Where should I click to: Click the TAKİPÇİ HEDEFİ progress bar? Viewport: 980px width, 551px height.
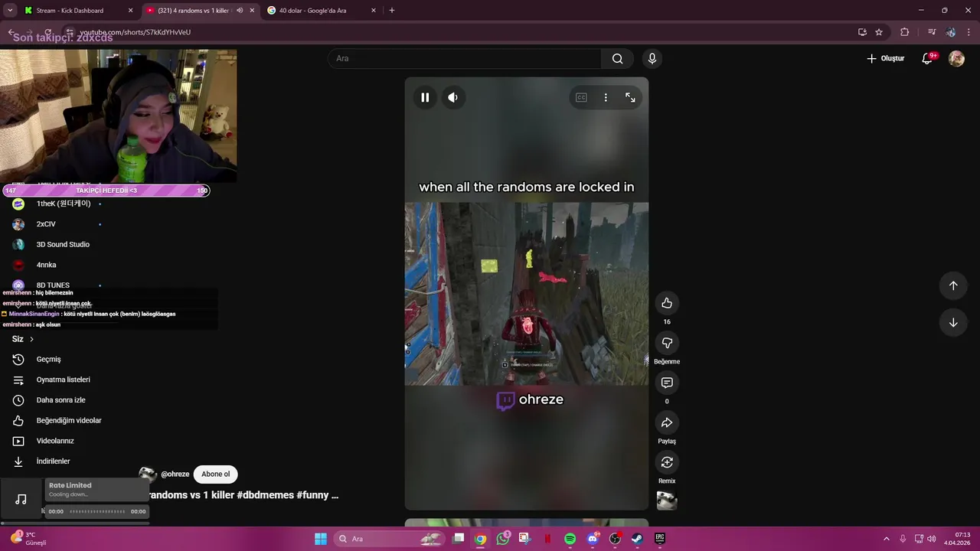pyautogui.click(x=106, y=191)
